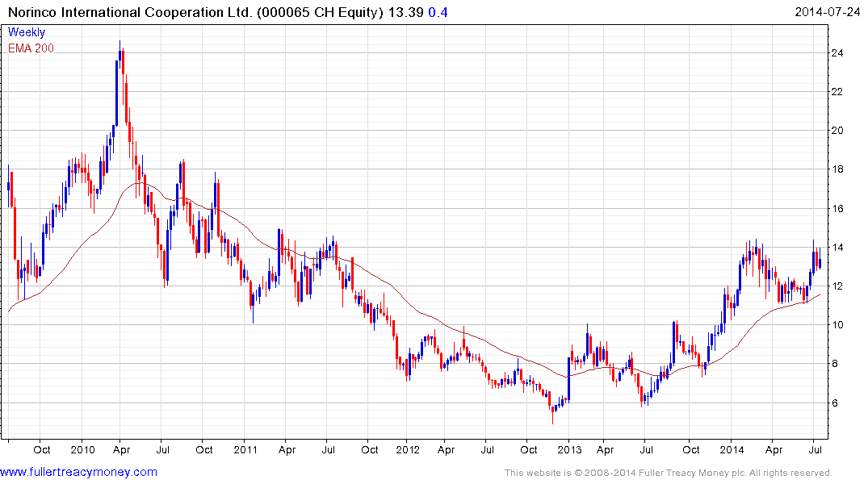Click the y-axis label 8
This screenshot has width=868, height=484.
coord(835,364)
